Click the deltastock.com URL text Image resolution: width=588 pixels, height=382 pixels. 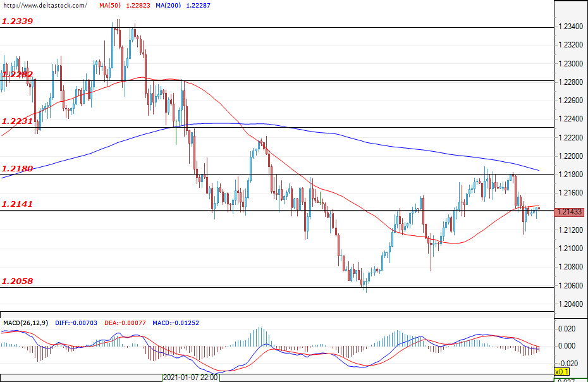[46, 6]
